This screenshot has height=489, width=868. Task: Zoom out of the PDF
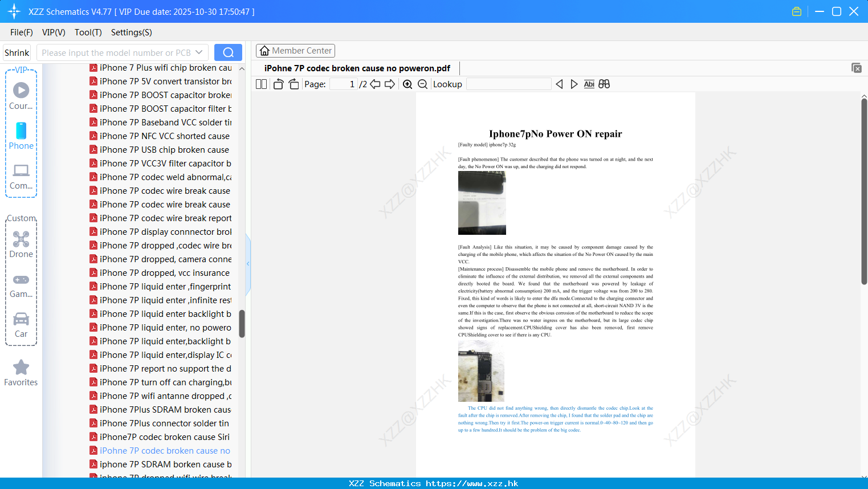(x=422, y=84)
